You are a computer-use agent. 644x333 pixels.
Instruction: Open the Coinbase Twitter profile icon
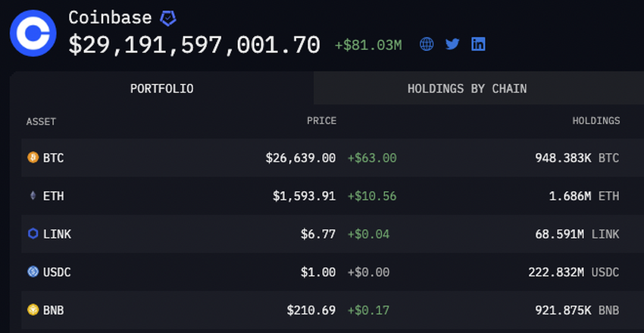(x=452, y=44)
